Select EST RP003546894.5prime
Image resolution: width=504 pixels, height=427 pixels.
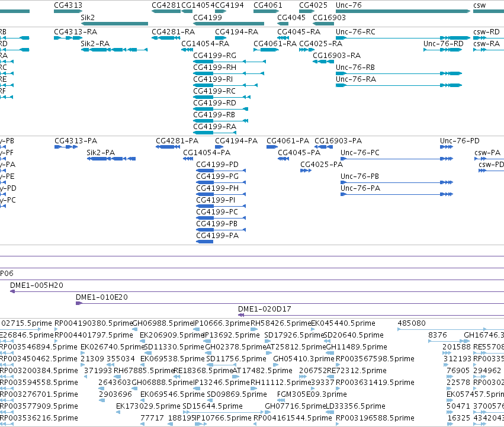(38, 347)
